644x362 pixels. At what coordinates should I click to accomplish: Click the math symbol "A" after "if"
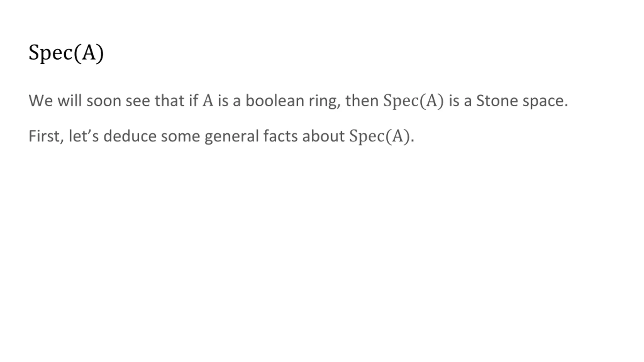click(208, 101)
